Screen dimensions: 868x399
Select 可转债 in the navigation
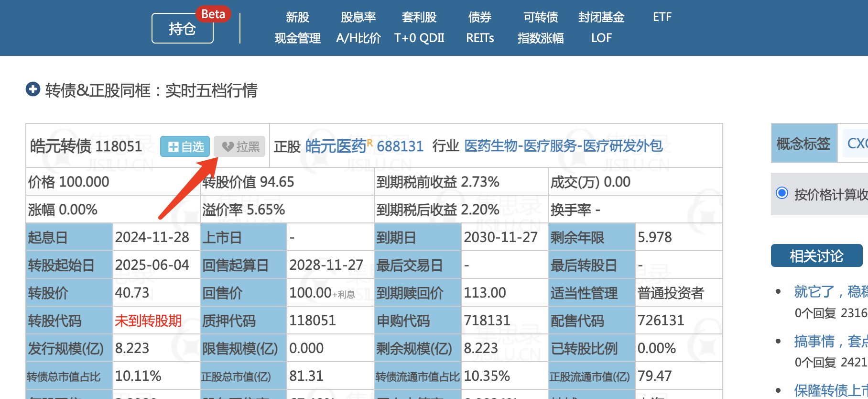coord(541,17)
